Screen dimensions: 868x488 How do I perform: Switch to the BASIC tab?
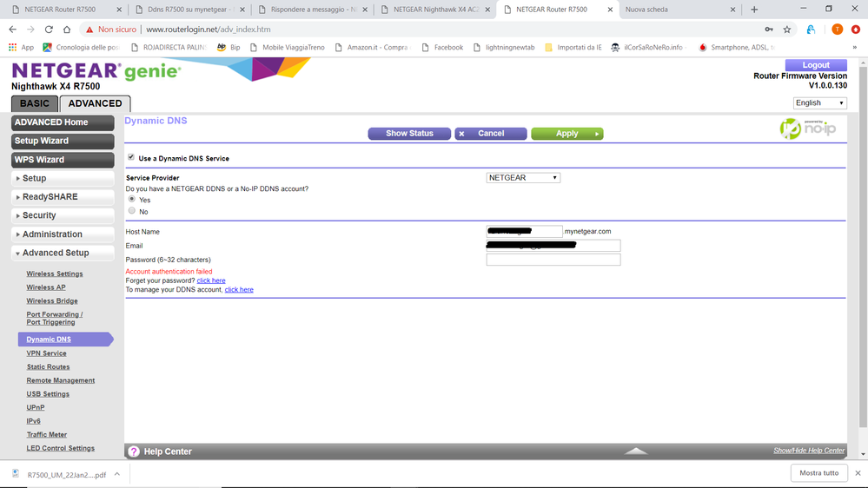point(35,103)
